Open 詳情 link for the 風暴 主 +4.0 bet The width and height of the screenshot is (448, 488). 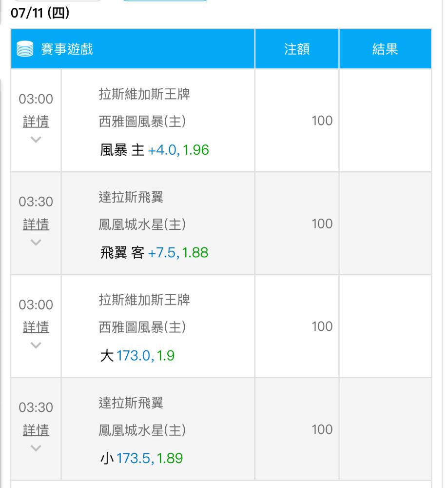36,122
